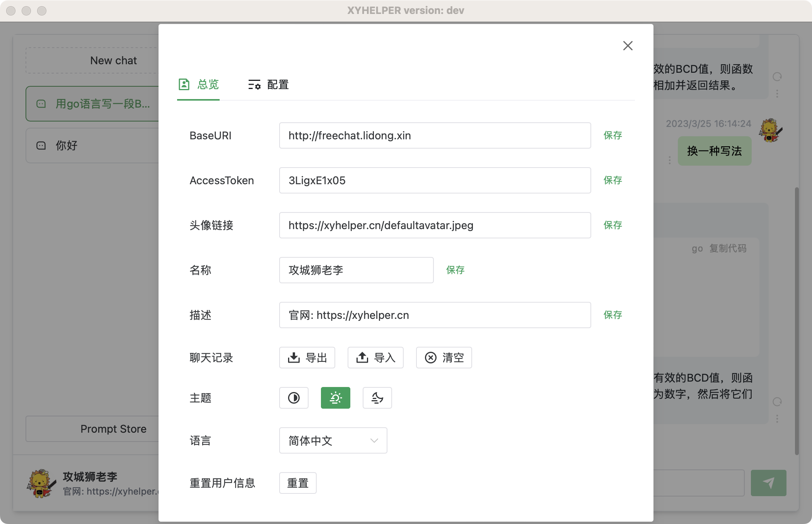This screenshot has height=524, width=812.
Task: Click 复制代码 to copy the go code
Action: (728, 248)
